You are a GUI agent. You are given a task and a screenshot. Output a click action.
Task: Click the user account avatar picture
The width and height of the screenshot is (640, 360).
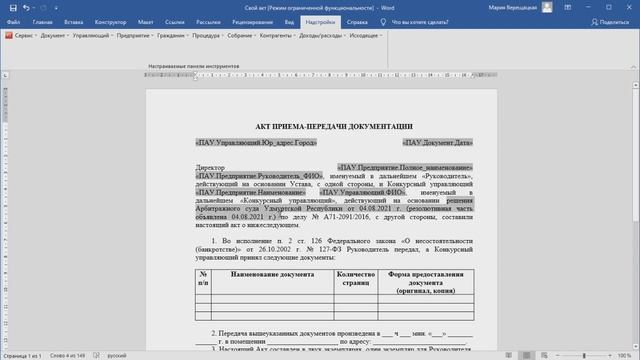click(547, 7)
